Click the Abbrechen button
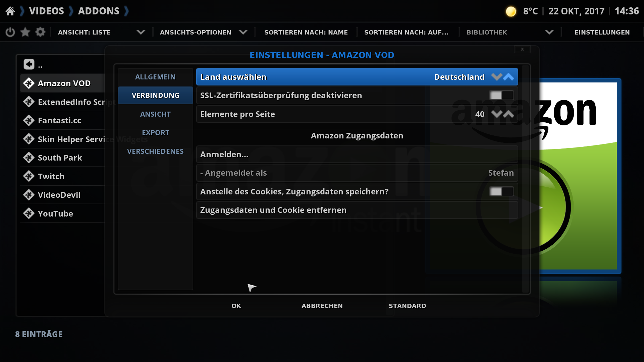 (x=322, y=306)
